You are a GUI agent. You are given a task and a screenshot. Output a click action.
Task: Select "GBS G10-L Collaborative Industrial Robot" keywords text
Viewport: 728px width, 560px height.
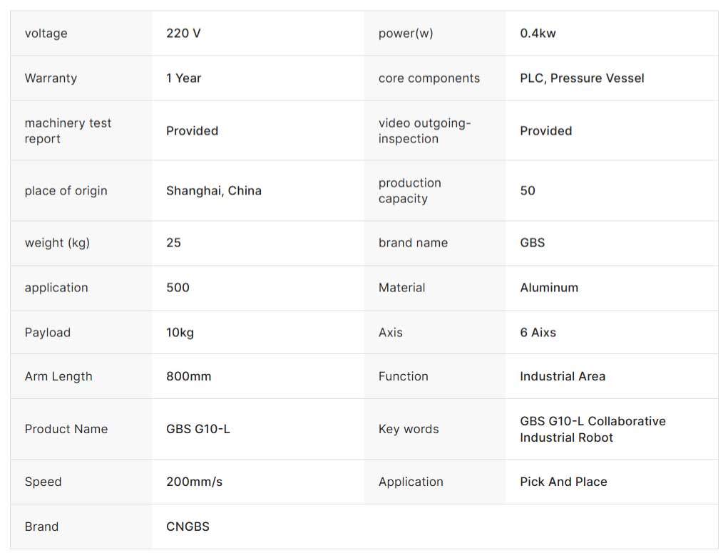point(592,430)
